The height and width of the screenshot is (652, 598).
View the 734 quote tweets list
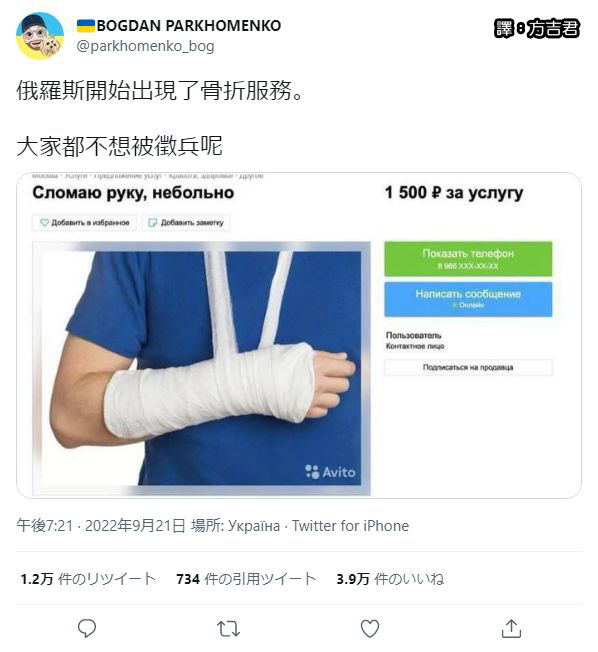pyautogui.click(x=246, y=579)
